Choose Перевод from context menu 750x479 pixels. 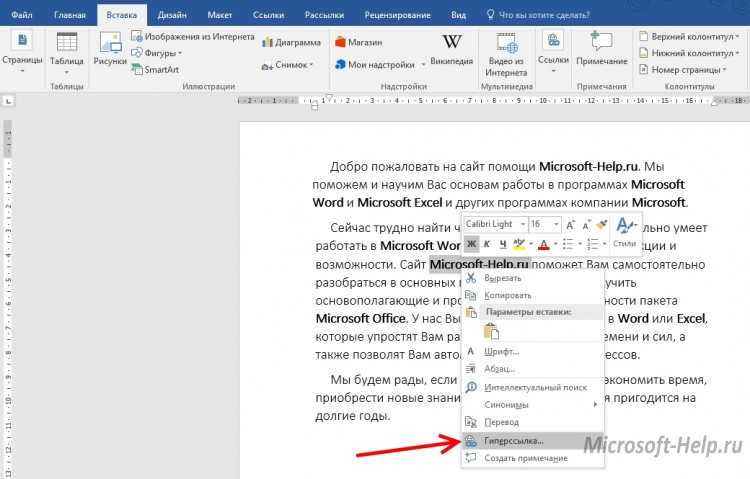(x=533, y=422)
